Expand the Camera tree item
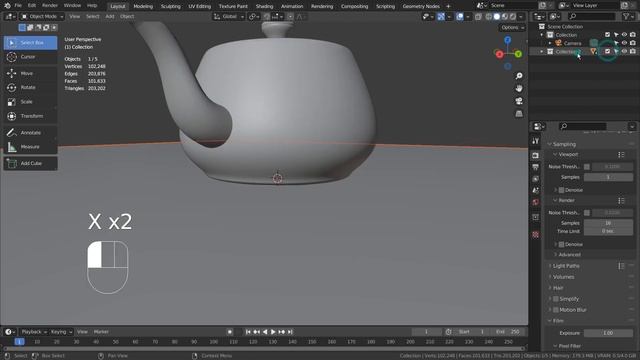The image size is (640, 360). [550, 43]
